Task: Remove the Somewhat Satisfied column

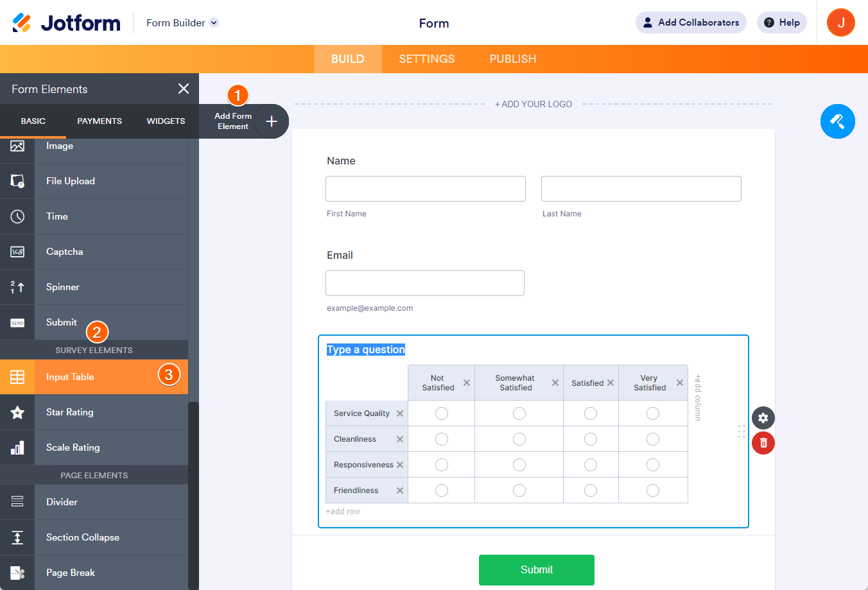Action: click(x=555, y=383)
